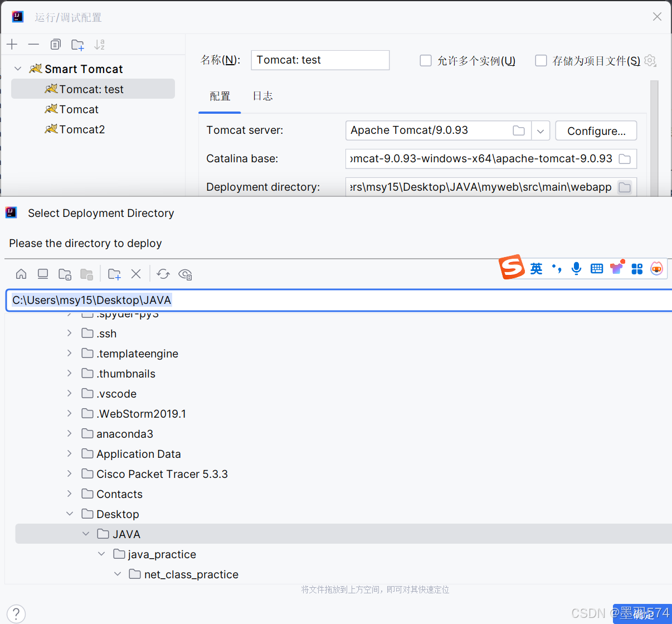
Task: Click the vertical scrollbar in configuration panel
Action: pos(654,138)
